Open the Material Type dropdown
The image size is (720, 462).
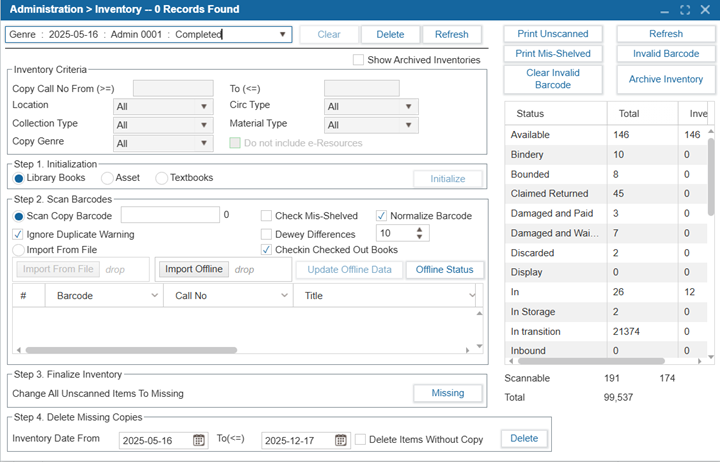(408, 125)
